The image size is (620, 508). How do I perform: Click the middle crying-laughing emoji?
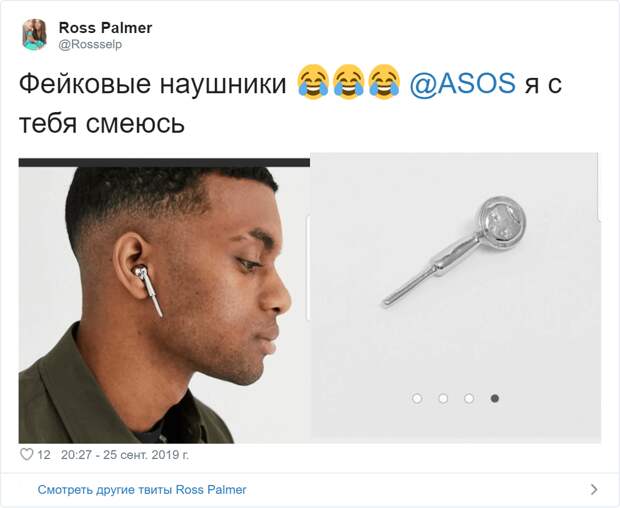click(x=349, y=82)
